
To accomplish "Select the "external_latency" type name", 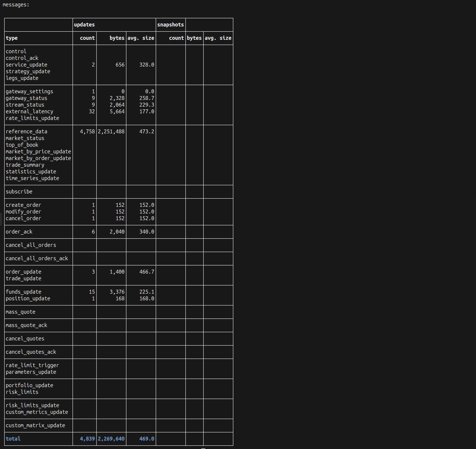I will click(29, 112).
